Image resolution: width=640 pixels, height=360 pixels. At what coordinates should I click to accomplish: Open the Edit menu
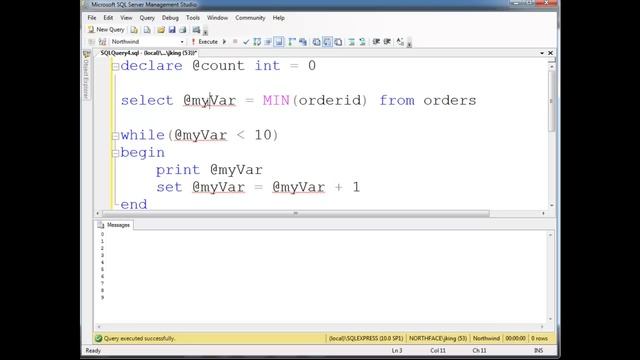click(x=108, y=18)
